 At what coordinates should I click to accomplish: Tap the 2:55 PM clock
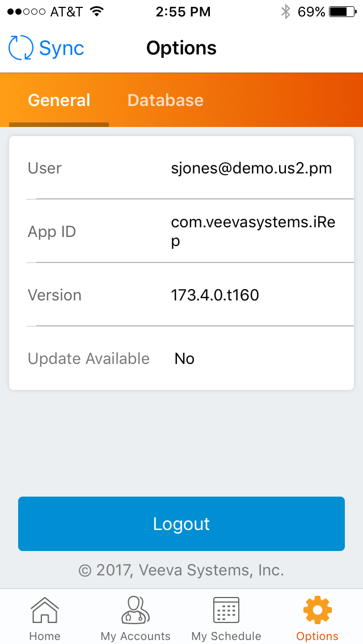[x=183, y=12]
